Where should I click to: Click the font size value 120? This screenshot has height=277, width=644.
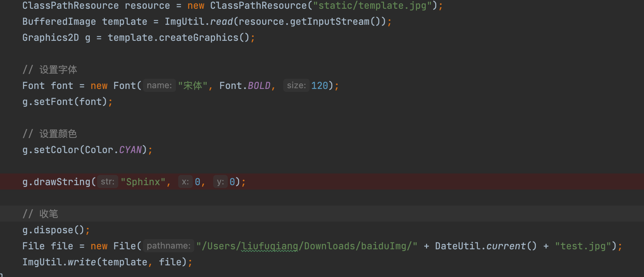click(320, 86)
